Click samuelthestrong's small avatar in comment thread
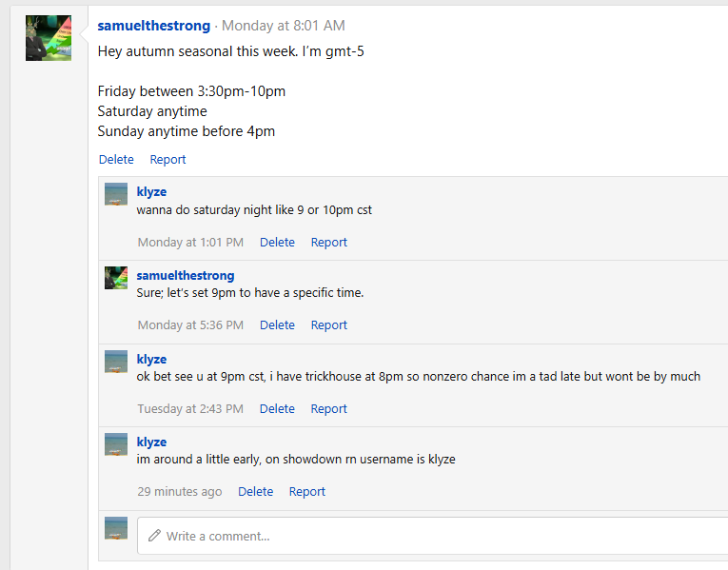The height and width of the screenshot is (570, 728). coord(116,278)
